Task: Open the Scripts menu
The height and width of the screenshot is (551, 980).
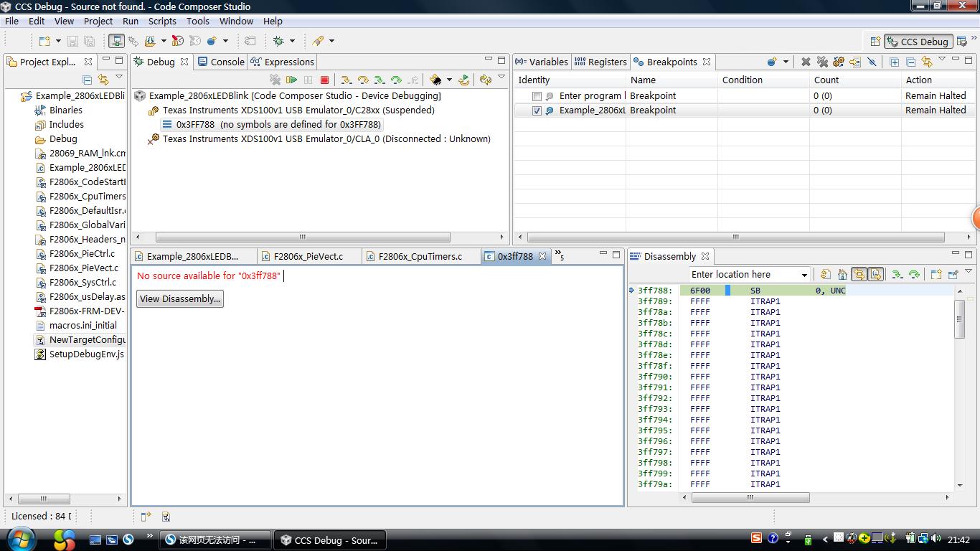Action: pyautogui.click(x=162, y=21)
